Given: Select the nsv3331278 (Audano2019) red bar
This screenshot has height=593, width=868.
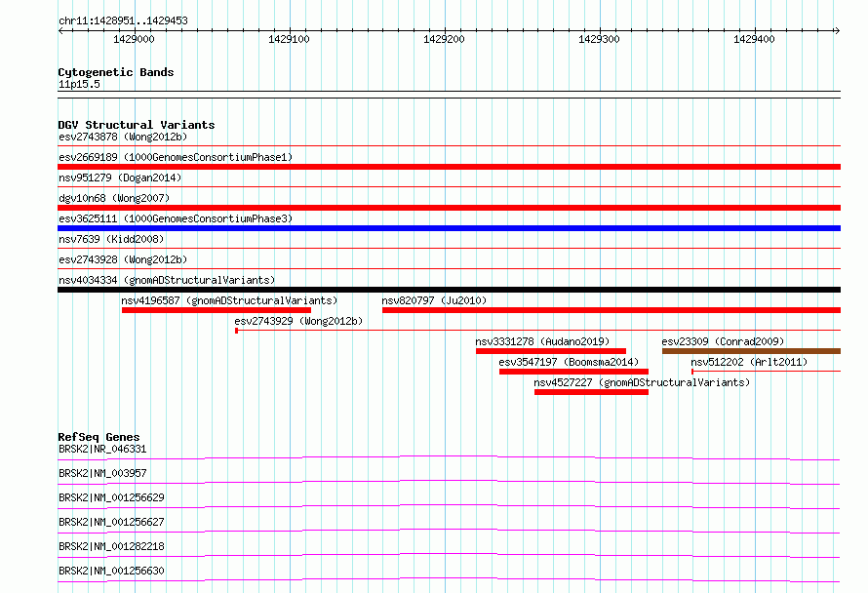Looking at the screenshot, I should point(551,351).
